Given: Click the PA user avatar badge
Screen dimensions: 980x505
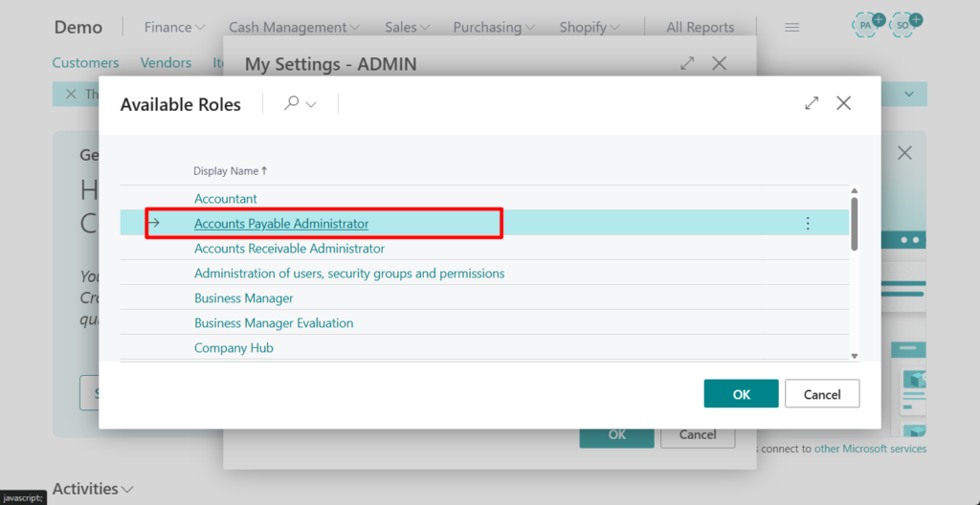Looking at the screenshot, I should 867,25.
